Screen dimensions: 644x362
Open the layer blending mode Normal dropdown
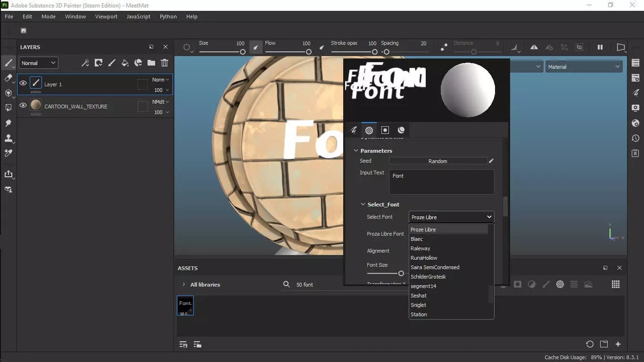[39, 63]
